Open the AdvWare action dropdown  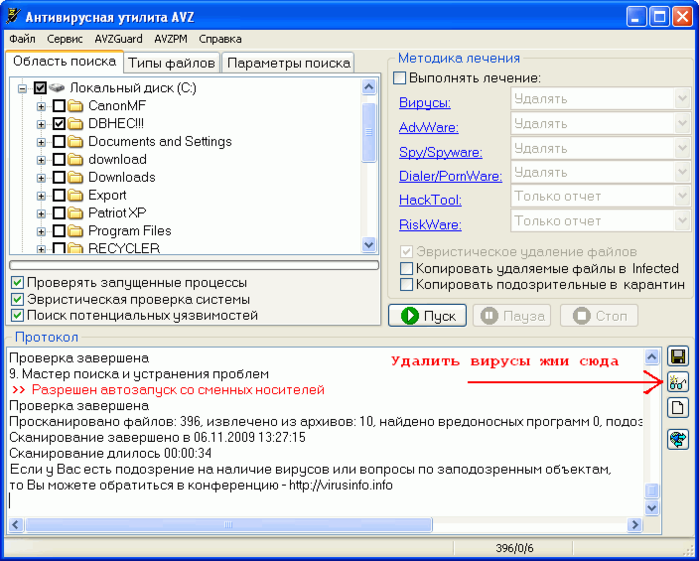coord(682,124)
